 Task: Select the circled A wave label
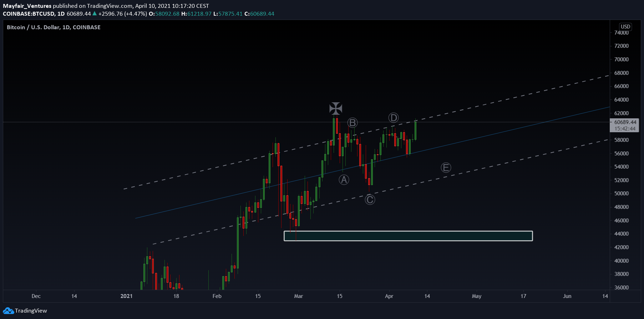coord(344,180)
